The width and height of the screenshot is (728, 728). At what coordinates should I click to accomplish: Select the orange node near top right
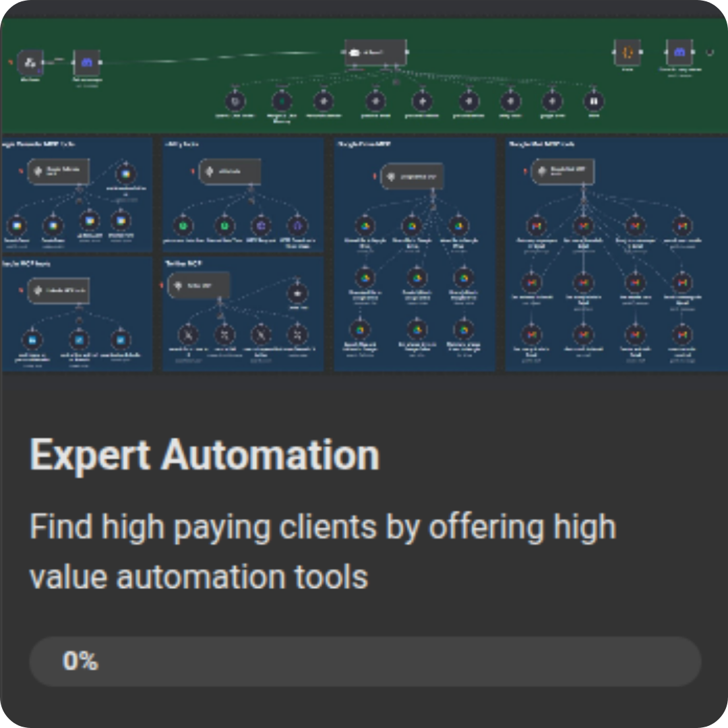627,51
